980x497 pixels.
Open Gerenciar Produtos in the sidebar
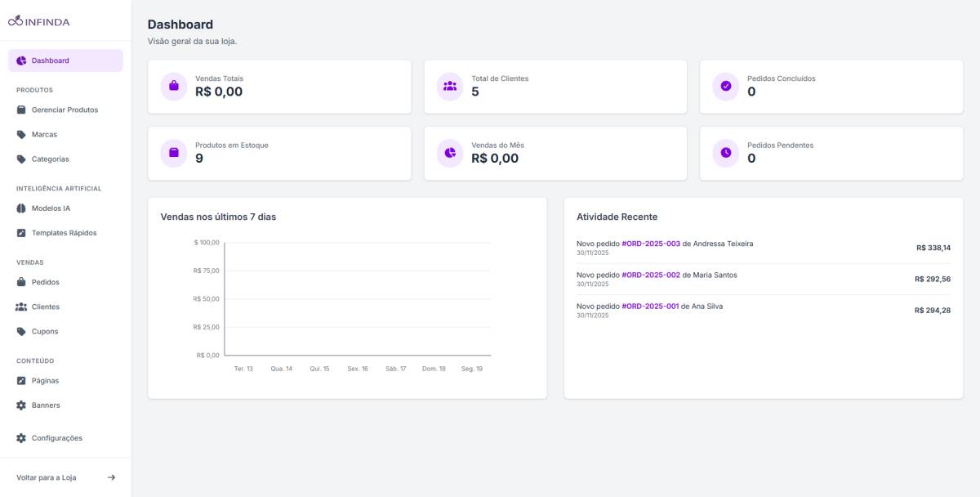[65, 110]
